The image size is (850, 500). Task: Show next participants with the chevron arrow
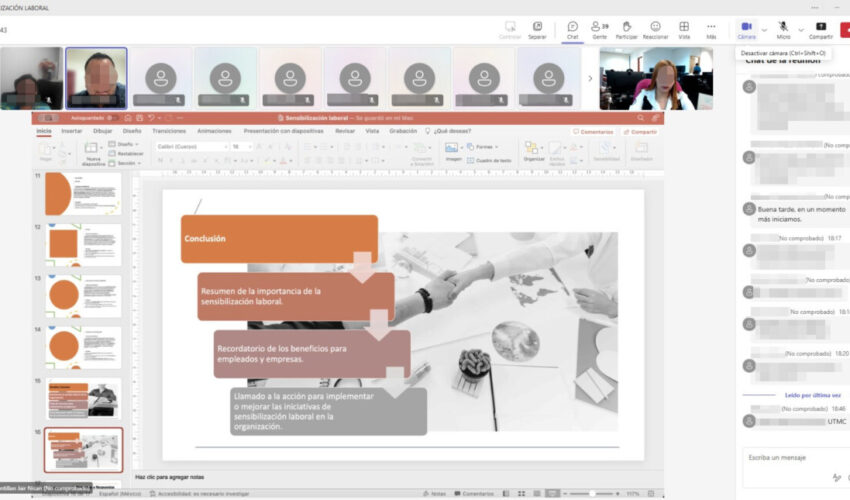590,79
